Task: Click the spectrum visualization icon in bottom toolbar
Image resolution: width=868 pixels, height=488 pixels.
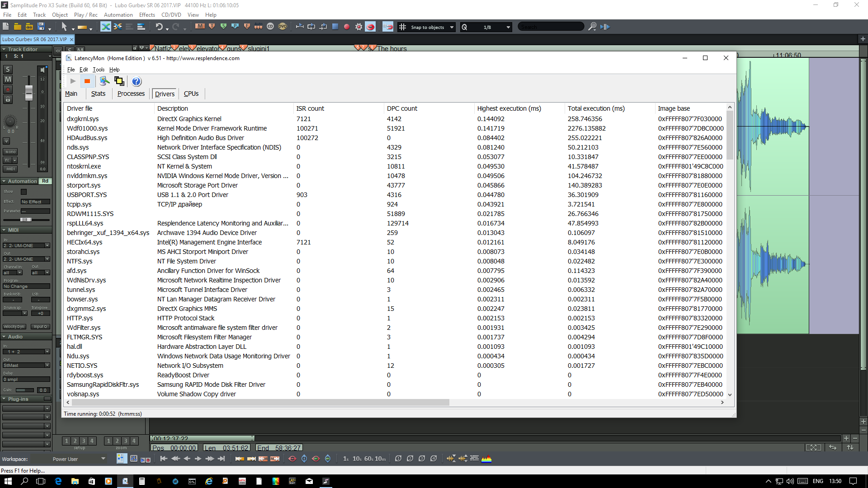Action: [x=486, y=459]
